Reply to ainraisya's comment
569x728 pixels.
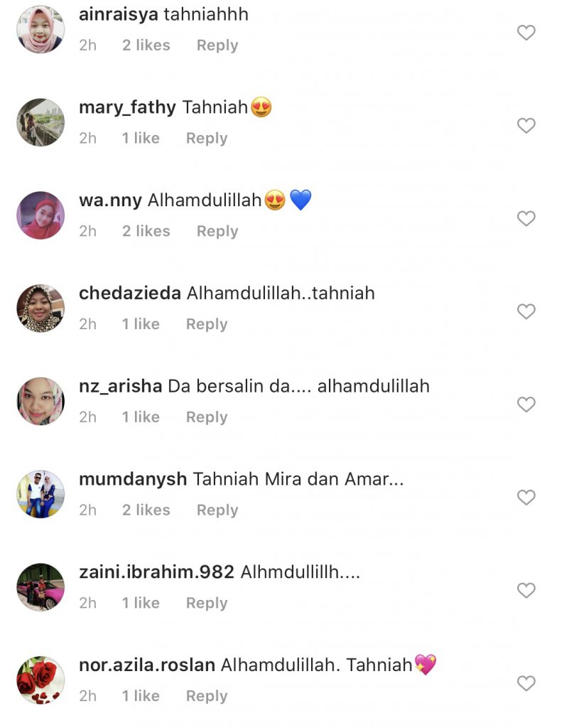pos(217,45)
